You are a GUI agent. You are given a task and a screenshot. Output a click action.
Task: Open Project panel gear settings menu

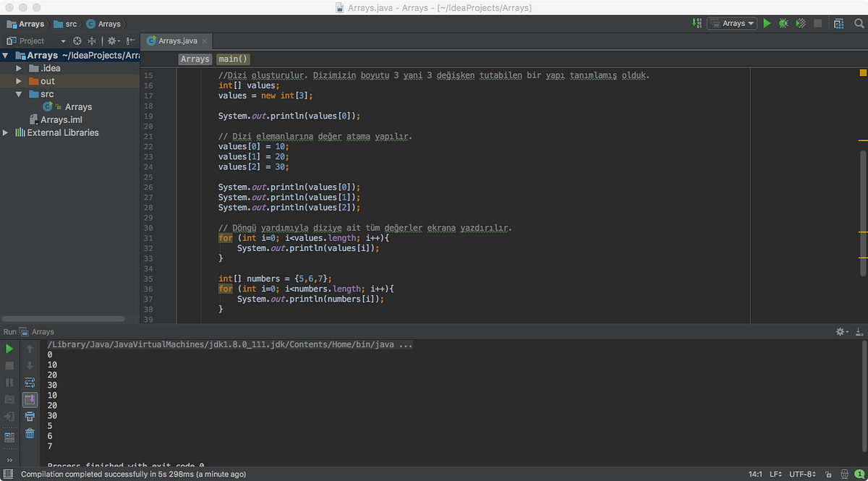114,41
